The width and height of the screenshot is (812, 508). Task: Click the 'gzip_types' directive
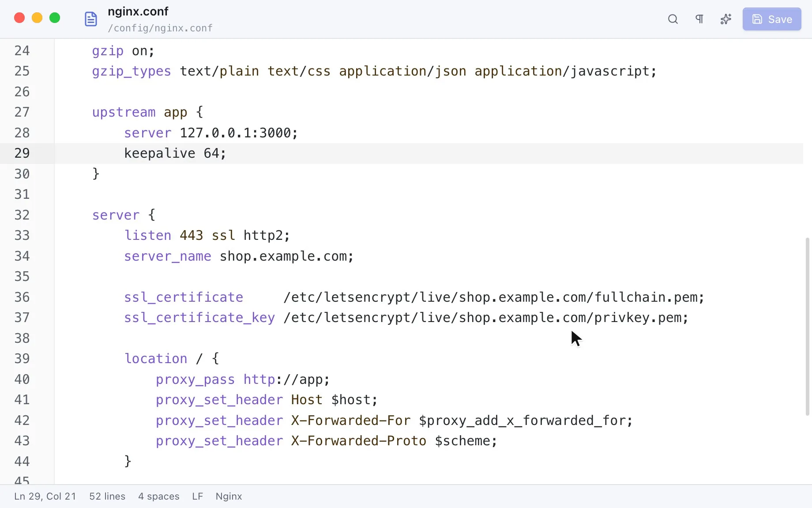(132, 71)
